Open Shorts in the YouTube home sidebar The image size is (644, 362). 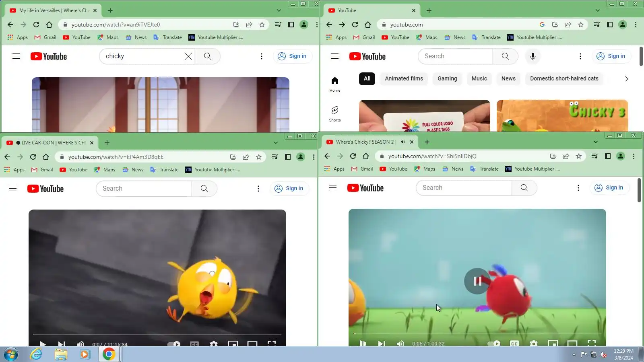[335, 114]
